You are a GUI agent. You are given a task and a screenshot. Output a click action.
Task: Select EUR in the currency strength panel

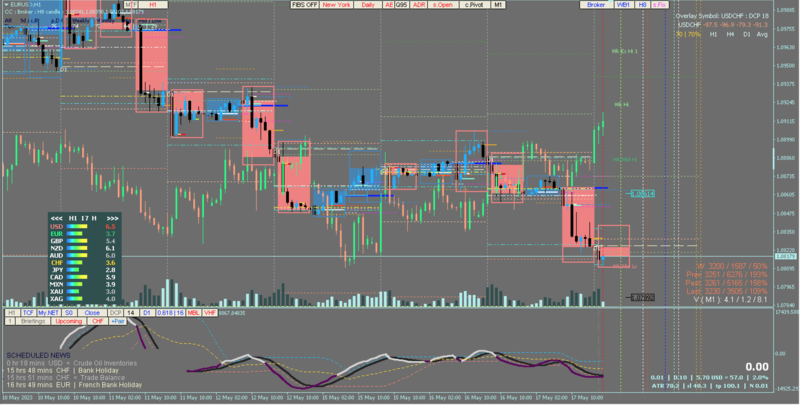[x=56, y=234]
